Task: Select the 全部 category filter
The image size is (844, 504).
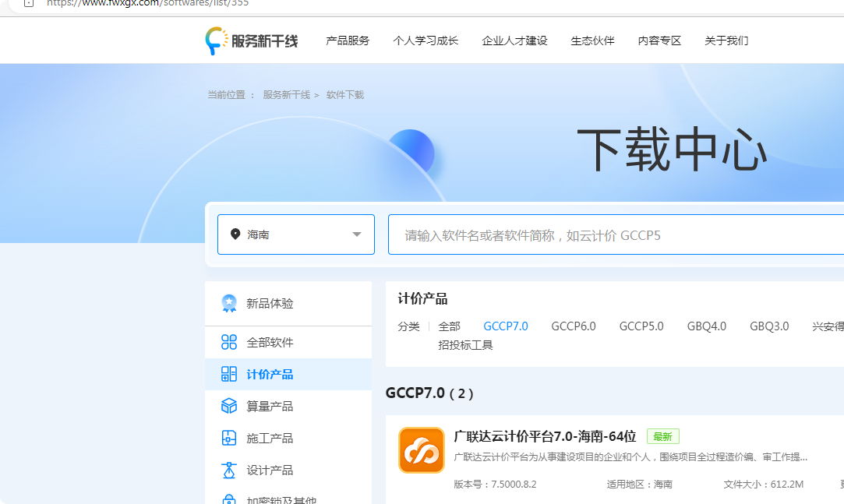Action: 450,326
